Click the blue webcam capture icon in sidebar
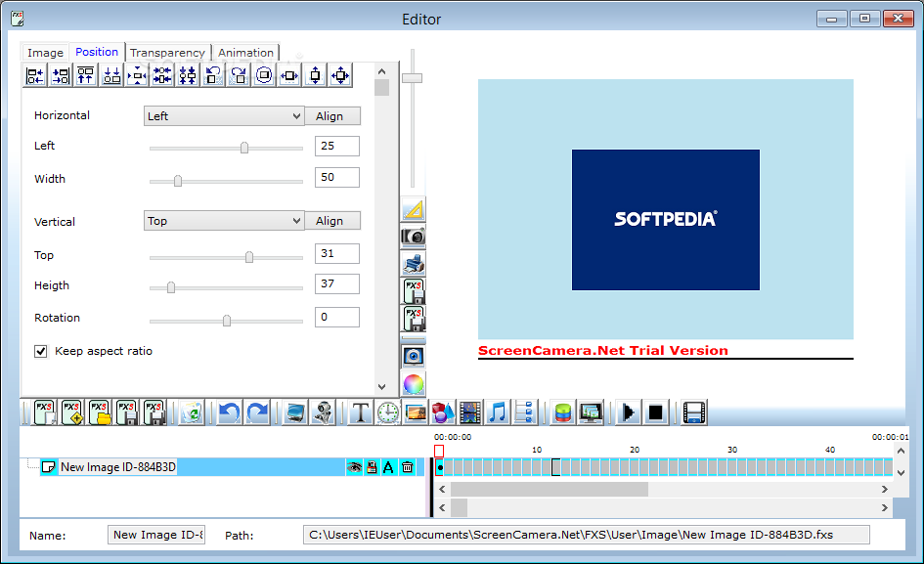 click(x=413, y=356)
